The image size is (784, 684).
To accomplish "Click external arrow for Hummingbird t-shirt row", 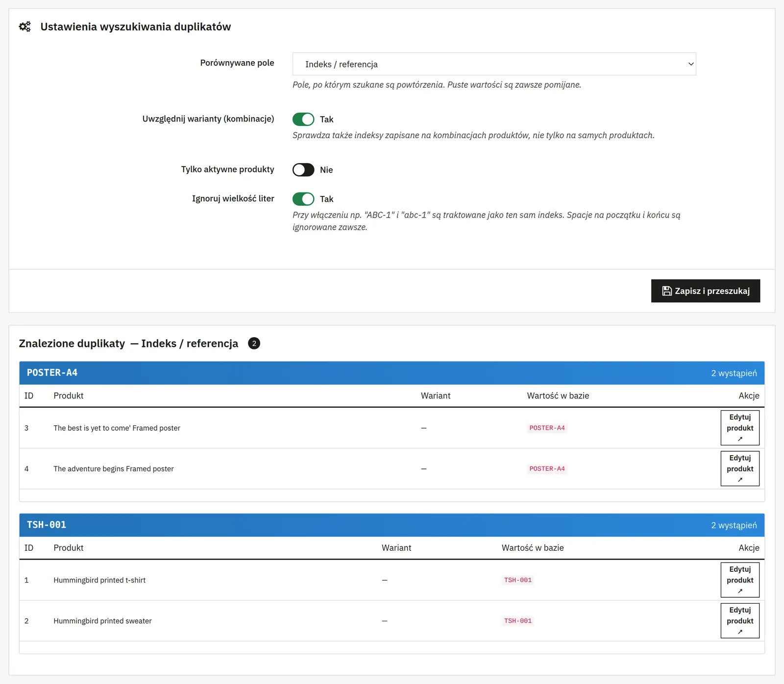I will pos(740,591).
